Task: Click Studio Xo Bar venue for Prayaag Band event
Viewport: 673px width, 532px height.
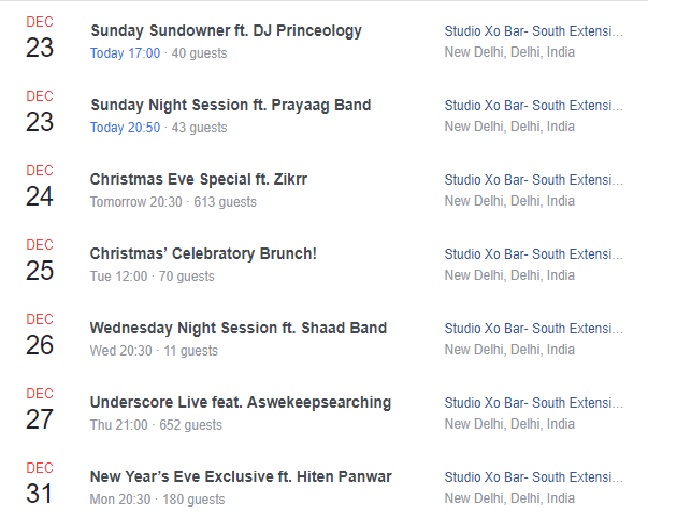Action: click(x=533, y=106)
